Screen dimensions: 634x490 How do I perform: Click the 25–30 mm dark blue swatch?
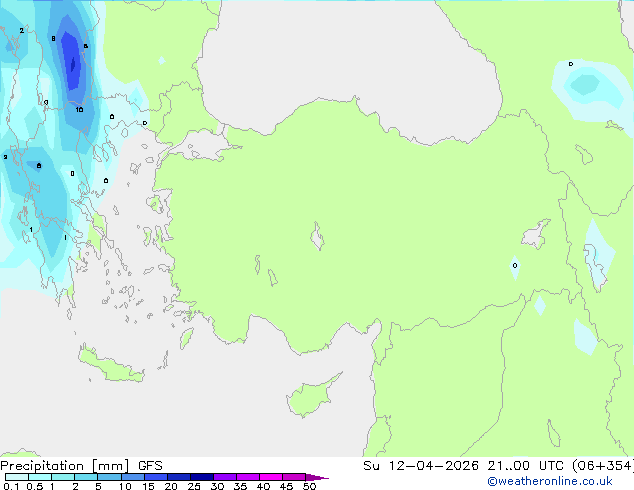point(201,477)
